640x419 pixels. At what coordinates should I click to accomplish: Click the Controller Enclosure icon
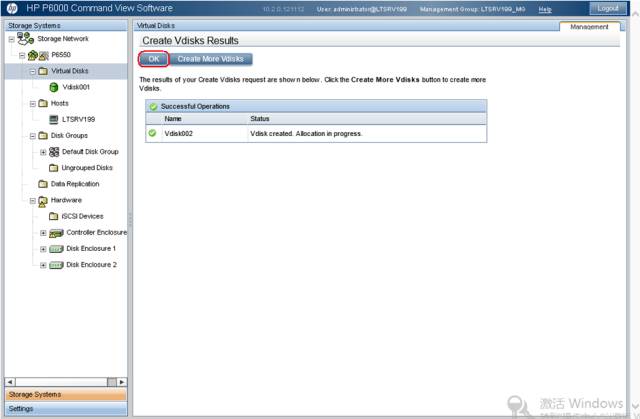click(x=56, y=233)
